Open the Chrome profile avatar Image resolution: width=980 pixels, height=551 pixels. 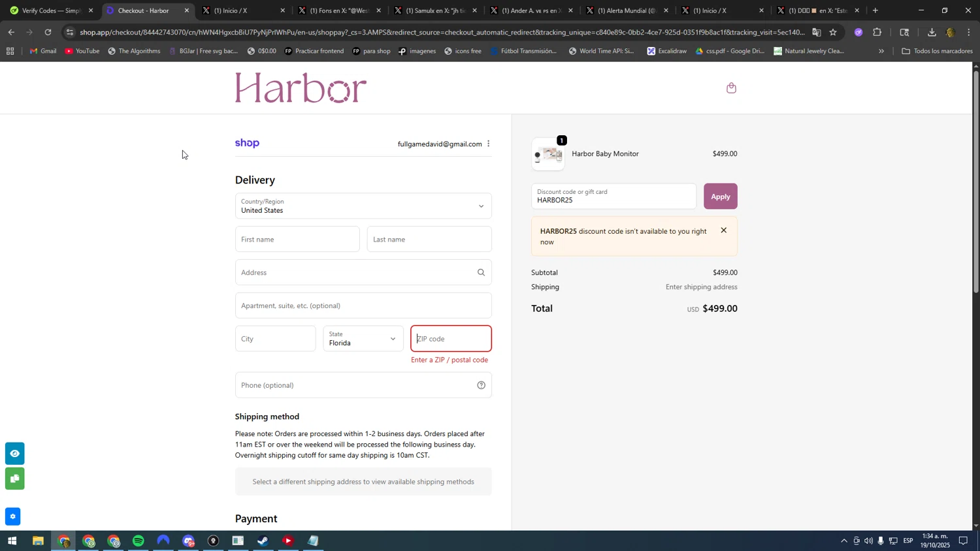pyautogui.click(x=951, y=32)
